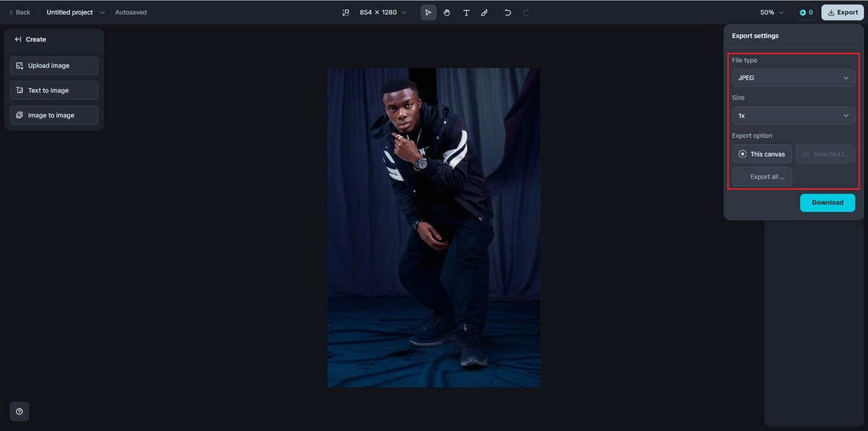The image size is (868, 431).
Task: Click the Download button
Action: click(x=827, y=203)
